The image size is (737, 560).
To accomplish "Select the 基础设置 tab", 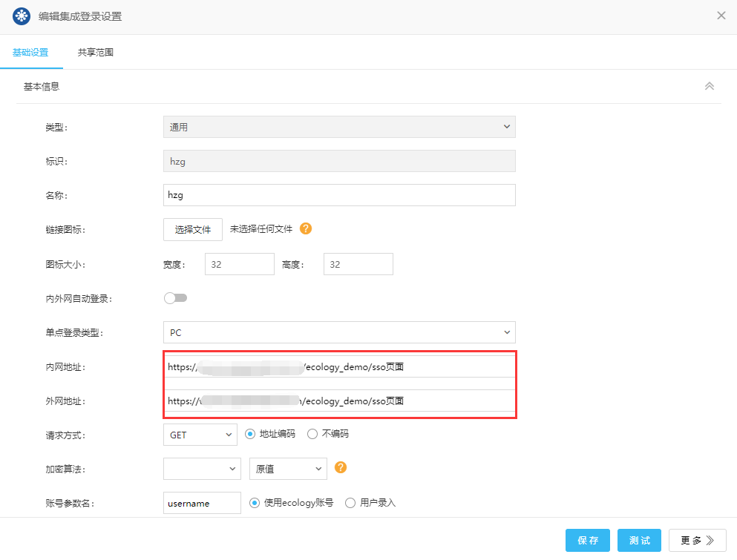I will 32,53.
